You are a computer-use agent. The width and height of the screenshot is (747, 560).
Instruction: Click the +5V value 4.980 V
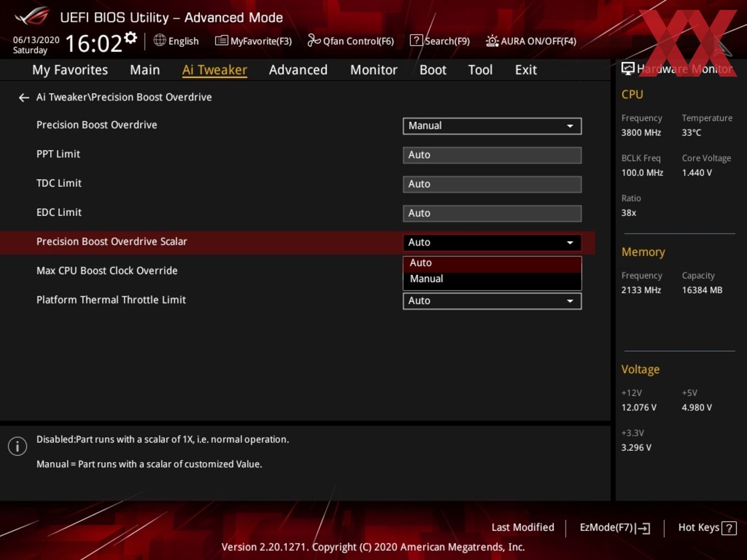(696, 407)
